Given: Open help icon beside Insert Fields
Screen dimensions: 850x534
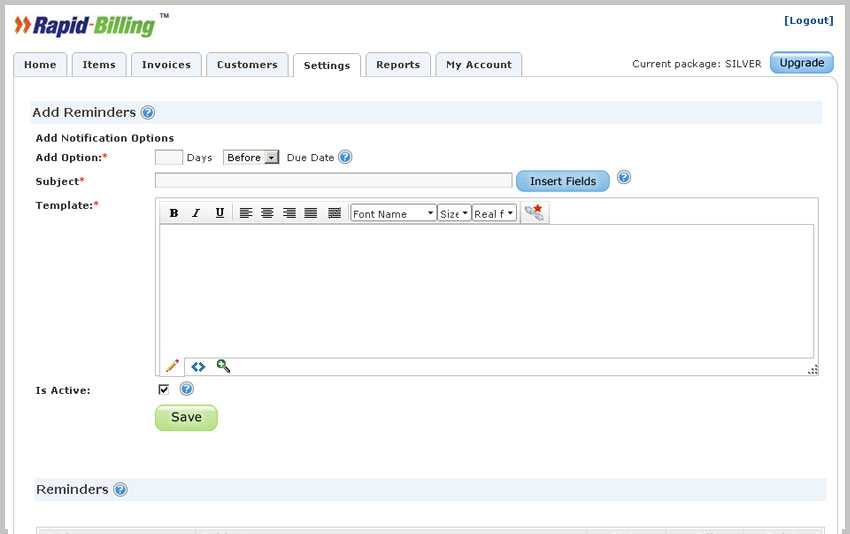Looking at the screenshot, I should pos(624,177).
